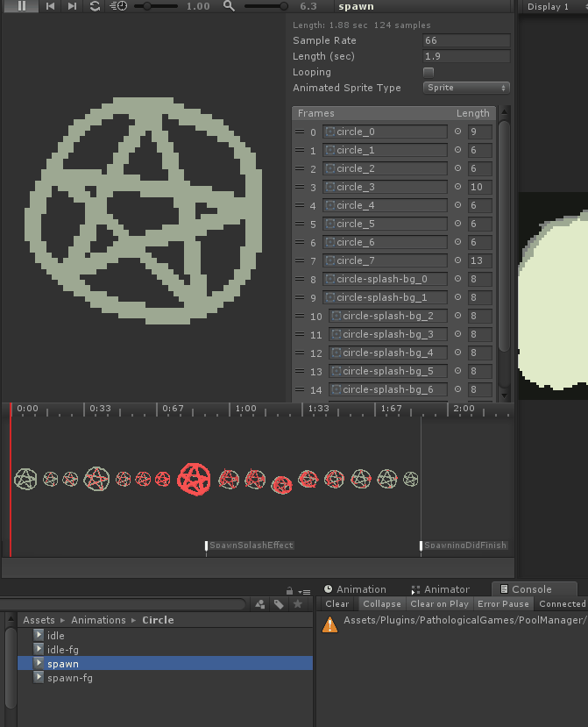Screen dimensions: 588x727
Task: Pause the animation preview
Action: [x=22, y=6]
